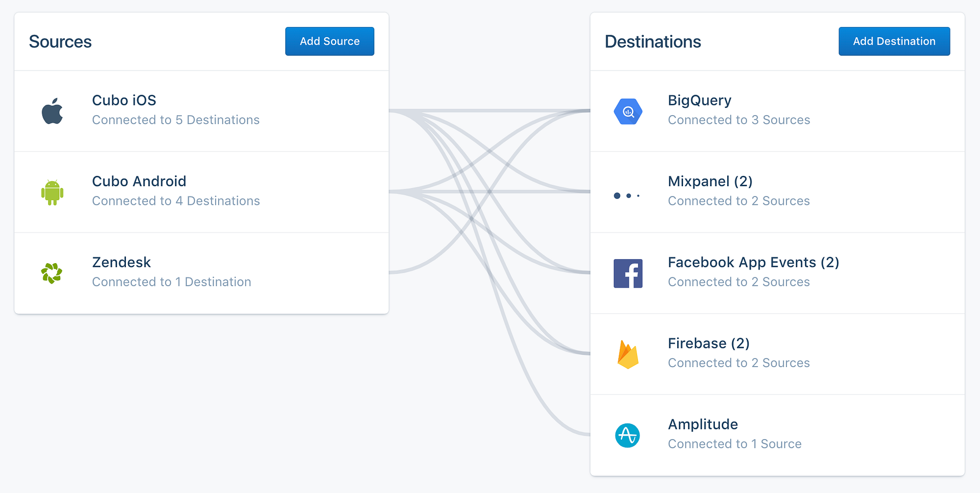This screenshot has height=493, width=980.
Task: Click the Facebook logo icon
Action: click(628, 273)
